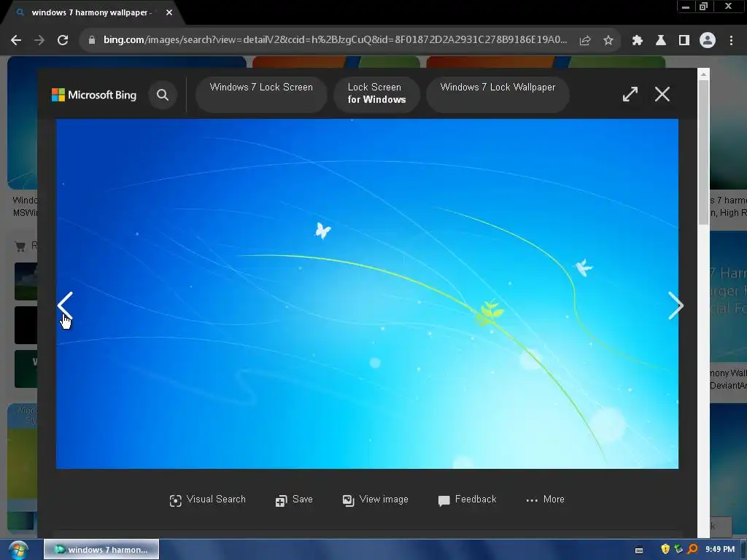The width and height of the screenshot is (747, 560).
Task: Reload the Bing page
Action: (63, 40)
